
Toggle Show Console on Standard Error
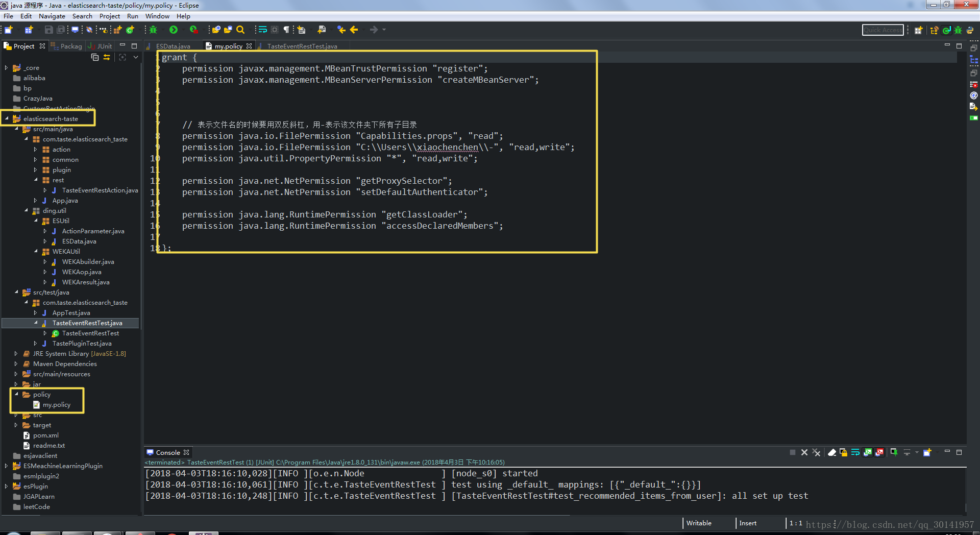879,452
